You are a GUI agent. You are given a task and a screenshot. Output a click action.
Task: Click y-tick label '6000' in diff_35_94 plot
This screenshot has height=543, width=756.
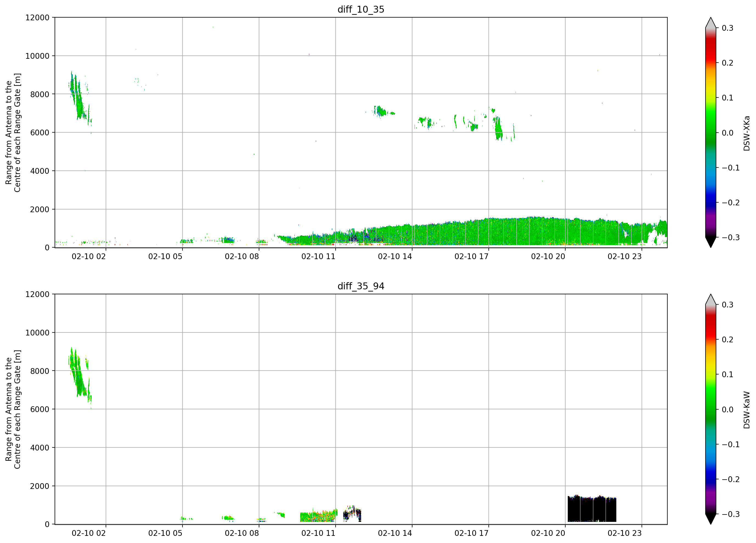point(40,410)
